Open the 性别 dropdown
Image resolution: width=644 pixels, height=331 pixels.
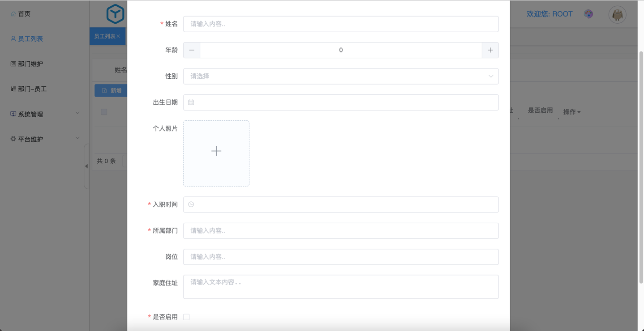click(340, 76)
